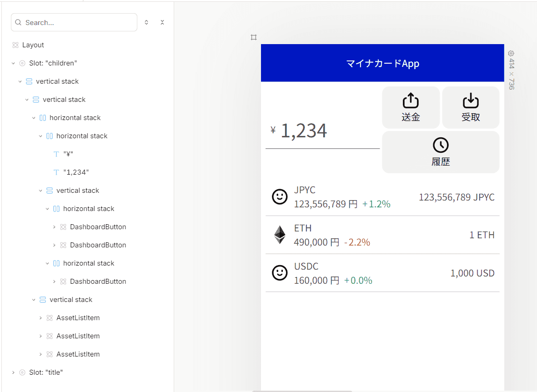Expand all tree nodes icon

pos(146,22)
